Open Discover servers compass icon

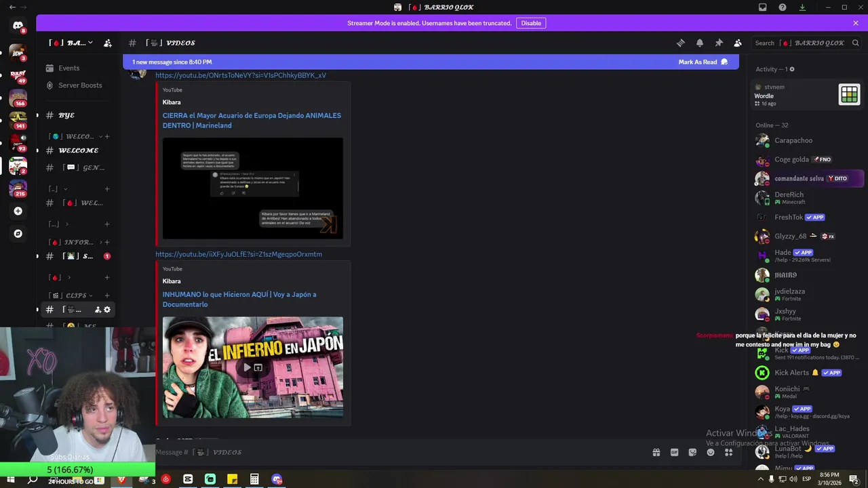18,233
